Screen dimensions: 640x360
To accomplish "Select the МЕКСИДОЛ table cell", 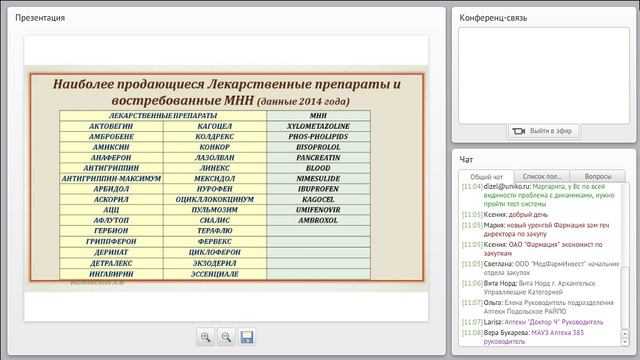I will pos(215,178).
